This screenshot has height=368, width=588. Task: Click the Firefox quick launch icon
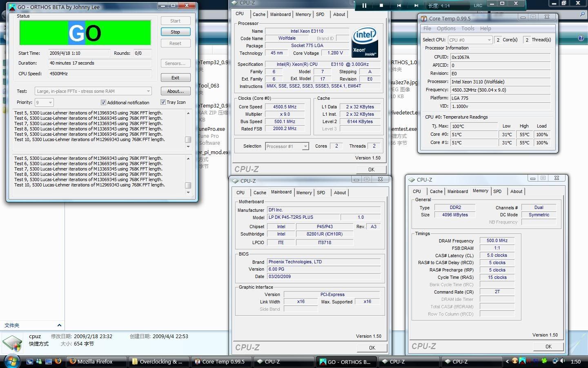(58, 361)
